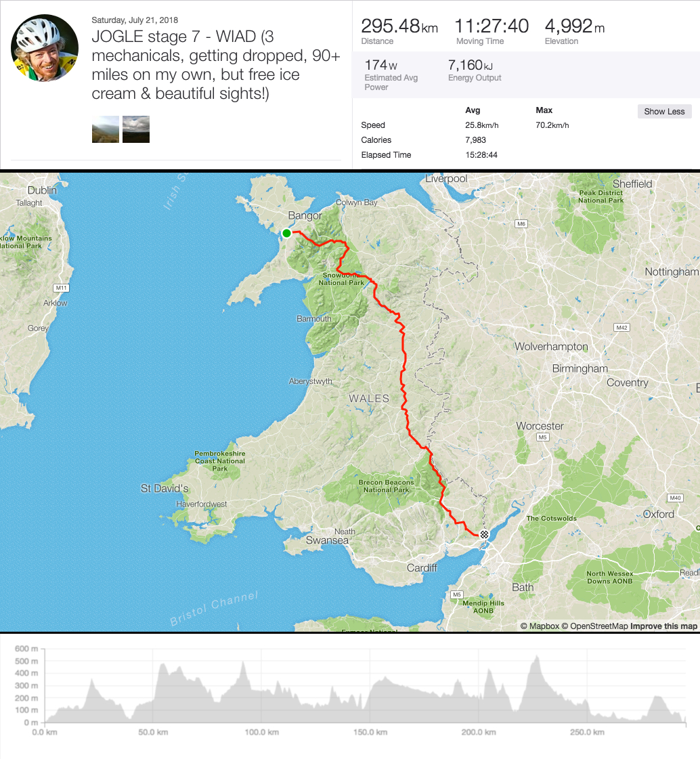Collapse stats with Show Less

pyautogui.click(x=664, y=112)
